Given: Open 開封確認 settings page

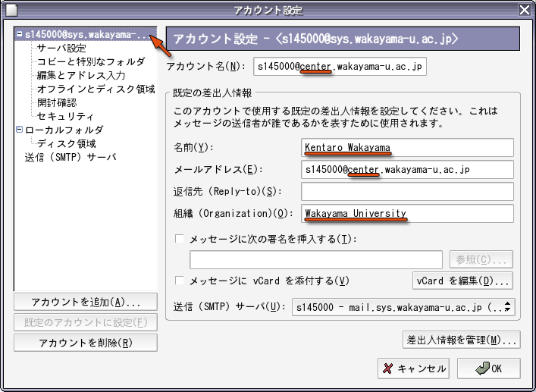Looking at the screenshot, I should [57, 102].
